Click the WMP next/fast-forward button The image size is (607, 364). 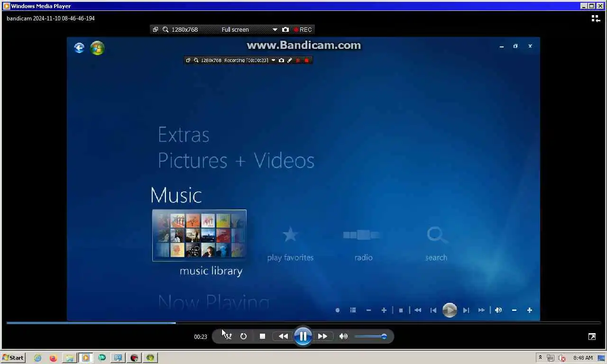point(322,336)
